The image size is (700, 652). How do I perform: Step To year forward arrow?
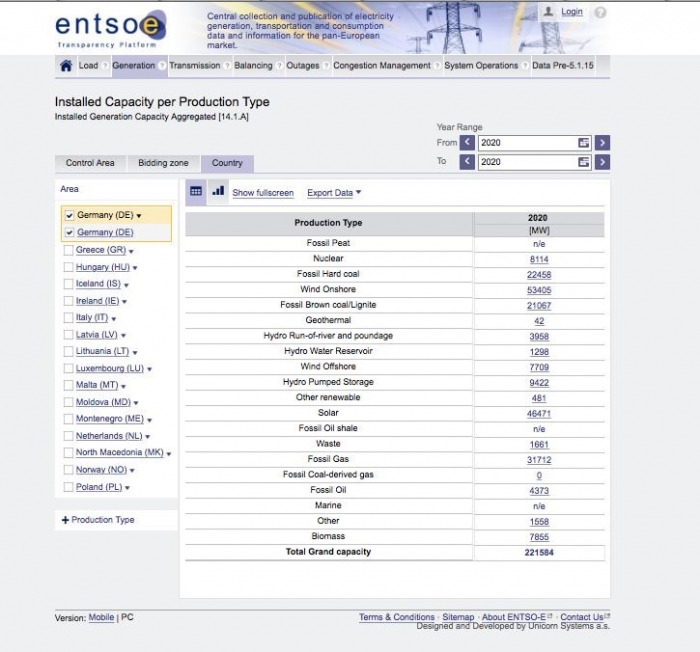point(602,162)
